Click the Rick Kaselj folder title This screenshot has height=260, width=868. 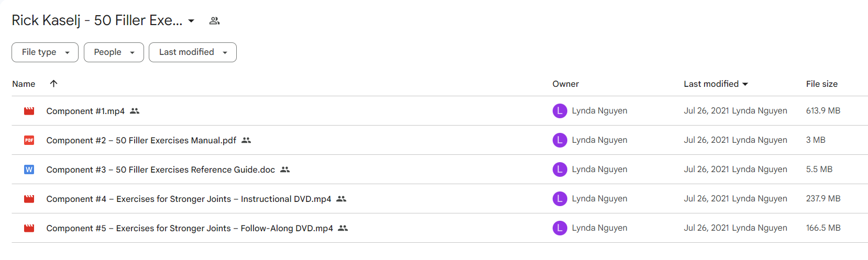97,21
